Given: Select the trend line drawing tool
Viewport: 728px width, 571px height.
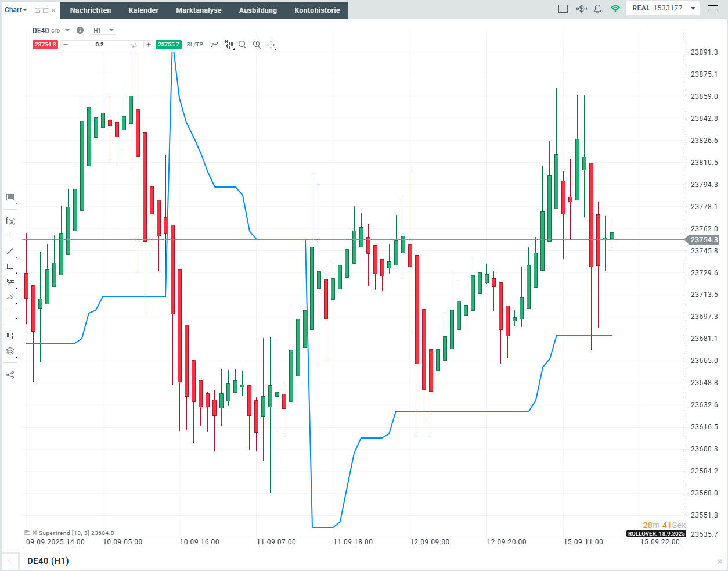Looking at the screenshot, I should tap(10, 252).
